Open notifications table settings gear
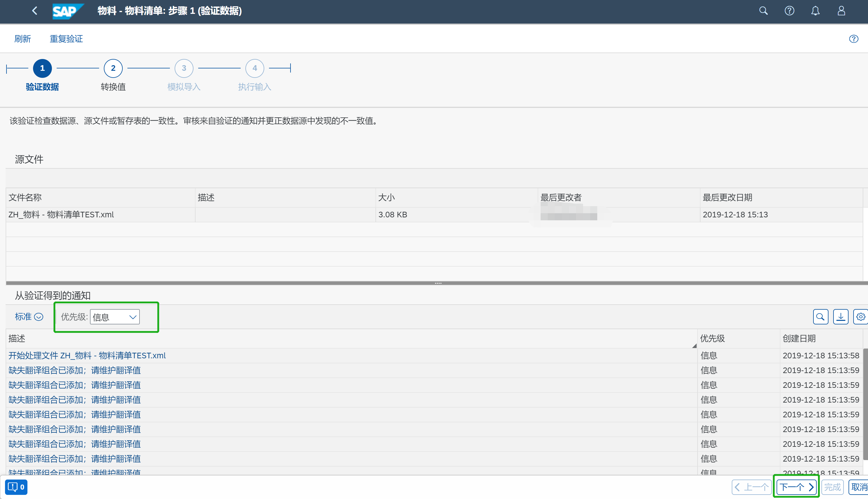The width and height of the screenshot is (868, 499). coord(860,317)
